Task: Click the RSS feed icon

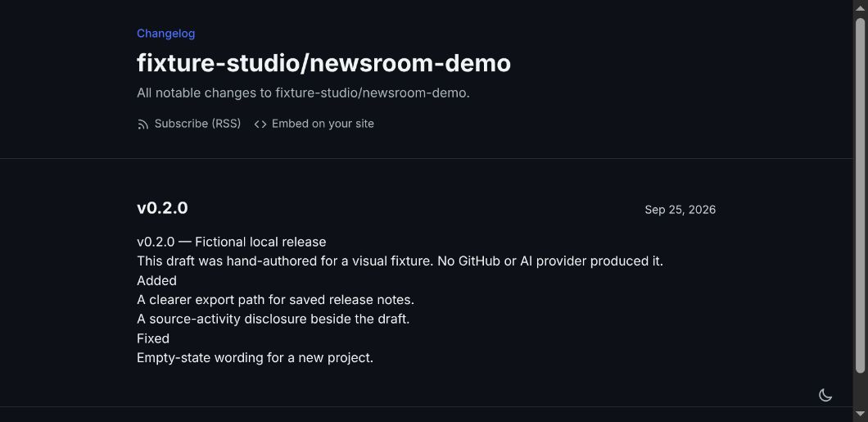Action: click(142, 124)
